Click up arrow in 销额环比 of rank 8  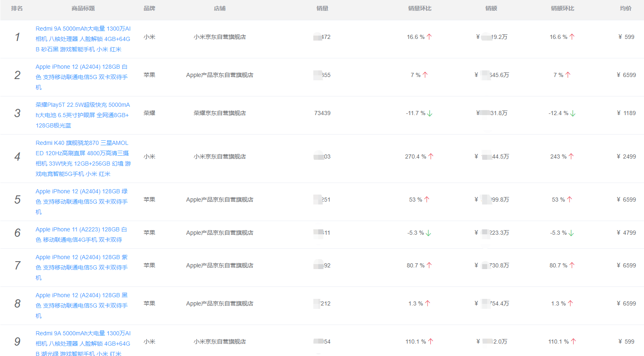pos(570,303)
